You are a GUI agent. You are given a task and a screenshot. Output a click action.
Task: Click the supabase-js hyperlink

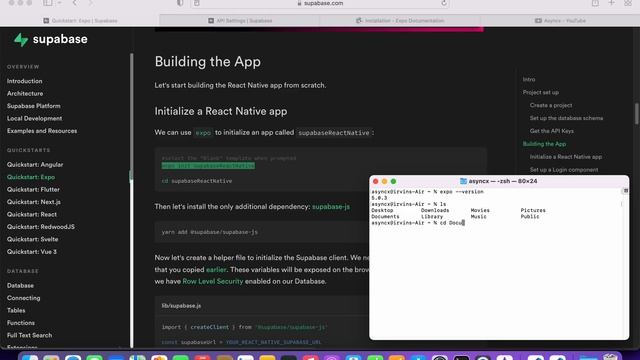point(331,207)
